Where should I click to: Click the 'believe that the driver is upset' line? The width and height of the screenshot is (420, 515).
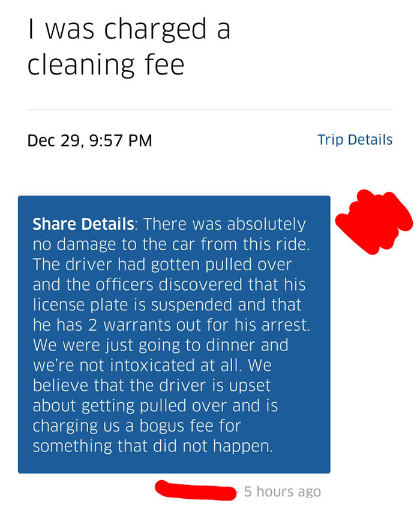152,385
